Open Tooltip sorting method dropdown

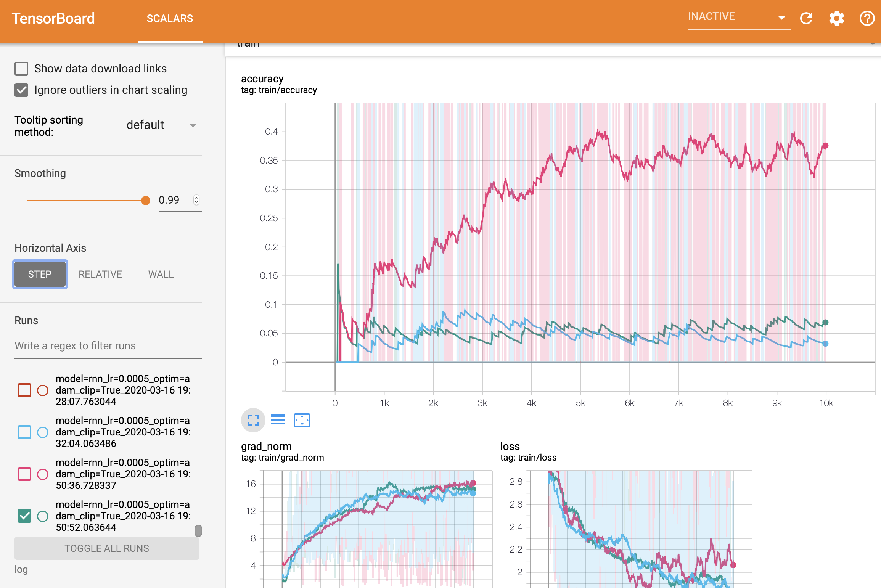164,125
